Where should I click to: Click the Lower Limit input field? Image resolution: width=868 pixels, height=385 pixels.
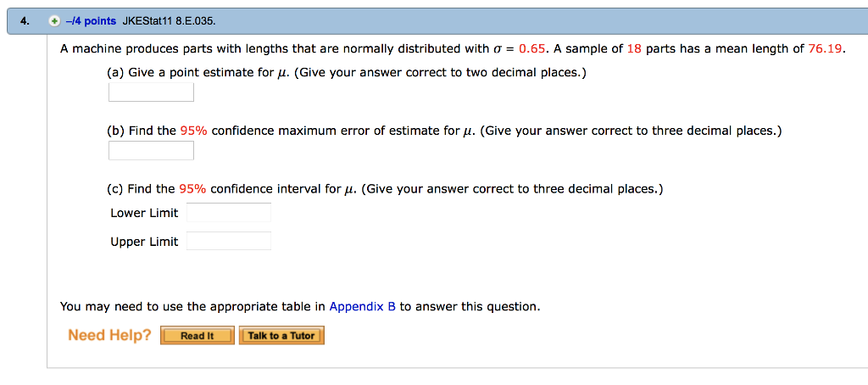[229, 213]
